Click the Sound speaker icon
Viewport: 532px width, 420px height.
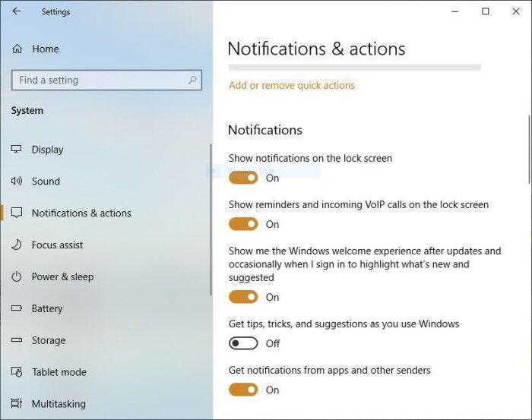16,181
